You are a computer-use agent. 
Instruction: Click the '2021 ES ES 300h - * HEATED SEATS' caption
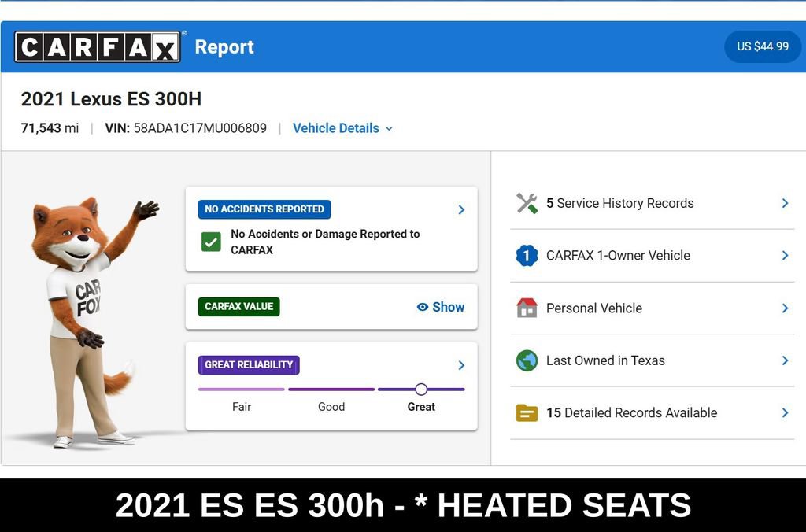click(x=403, y=505)
